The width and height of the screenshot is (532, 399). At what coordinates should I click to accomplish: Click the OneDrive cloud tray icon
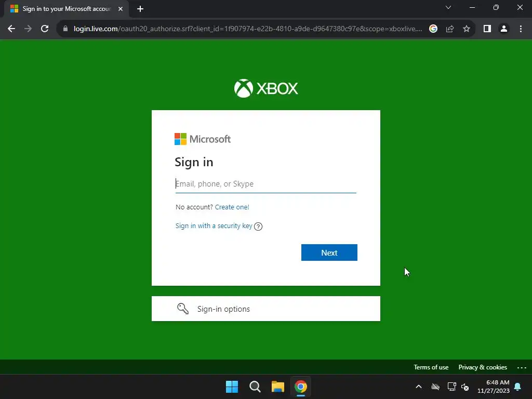point(435,387)
